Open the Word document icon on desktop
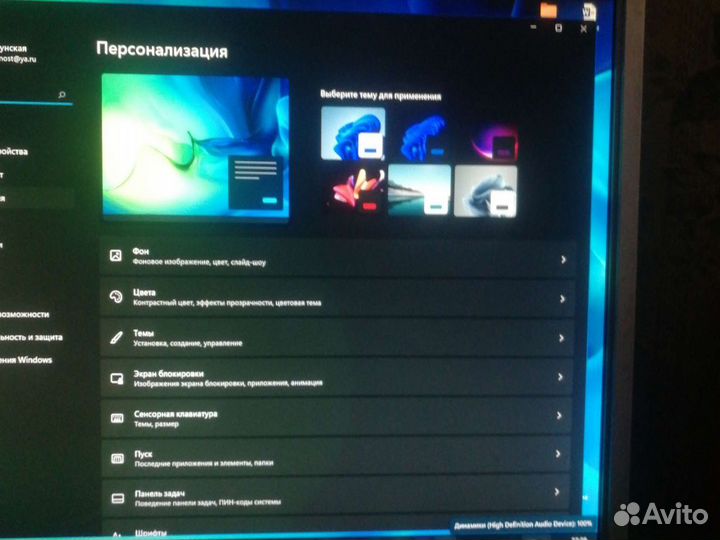 588,11
